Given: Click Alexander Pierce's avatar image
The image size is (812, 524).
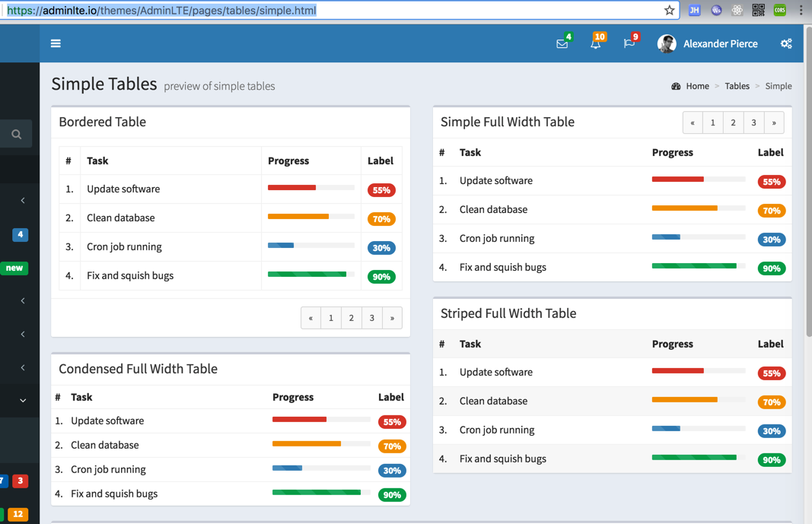Looking at the screenshot, I should click(667, 44).
